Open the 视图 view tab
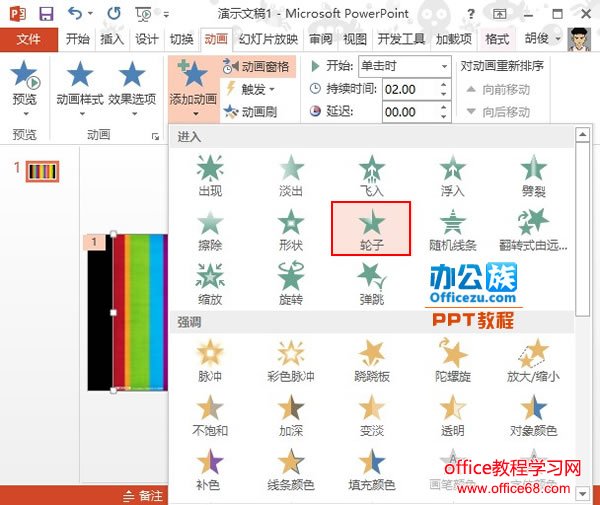Image resolution: width=600 pixels, height=505 pixels. point(355,39)
